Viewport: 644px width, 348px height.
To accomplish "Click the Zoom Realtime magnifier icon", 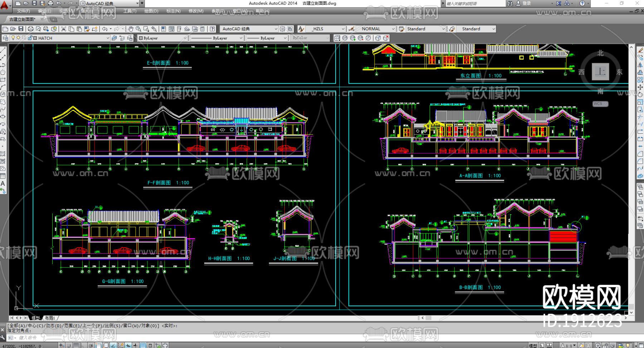I will (138, 29).
